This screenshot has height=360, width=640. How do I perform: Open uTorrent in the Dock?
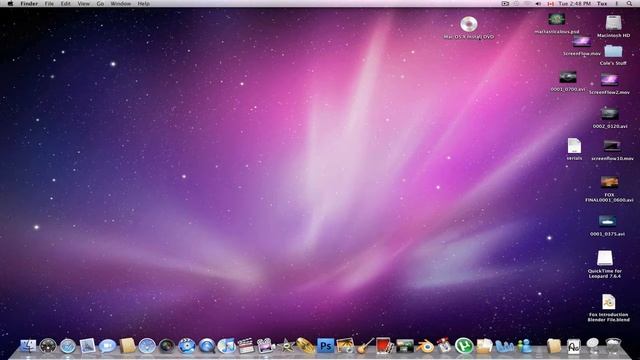464,346
